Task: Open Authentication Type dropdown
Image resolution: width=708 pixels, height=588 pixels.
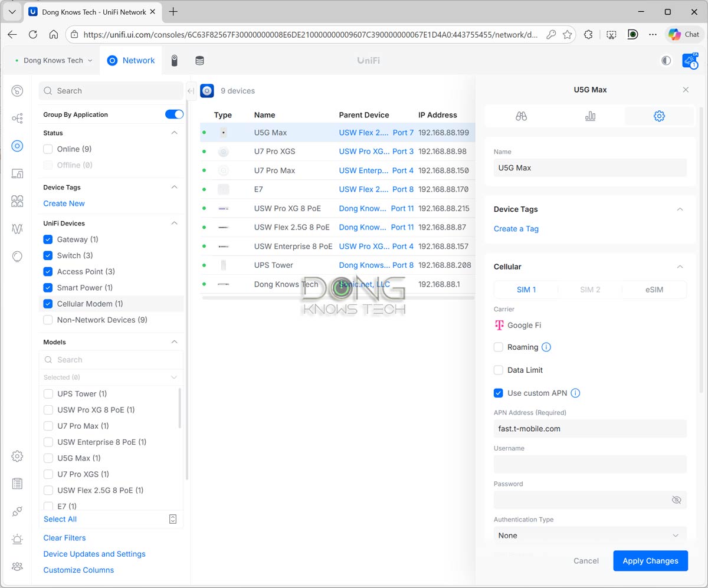Action: pos(590,536)
